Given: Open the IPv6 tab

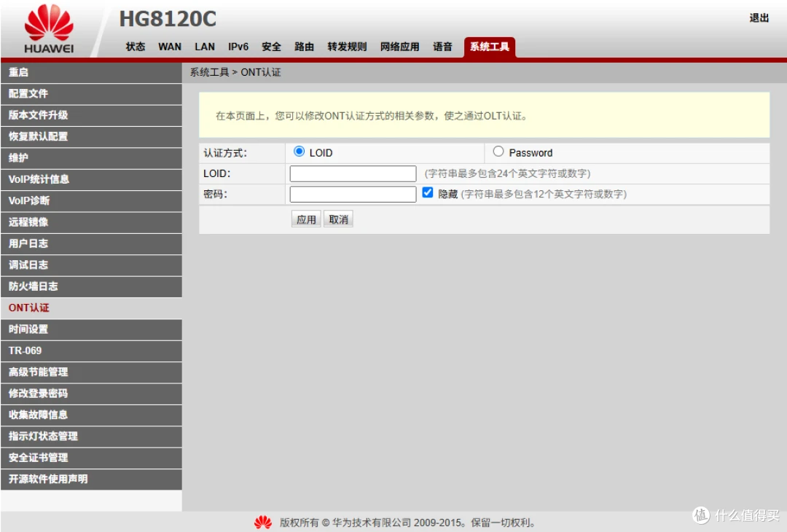Looking at the screenshot, I should (x=238, y=47).
